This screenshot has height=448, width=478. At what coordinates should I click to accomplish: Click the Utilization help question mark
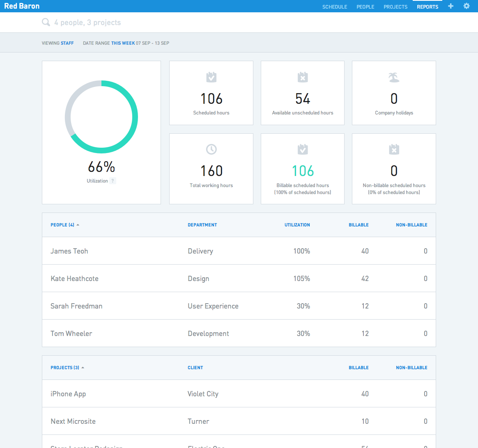pos(113,181)
